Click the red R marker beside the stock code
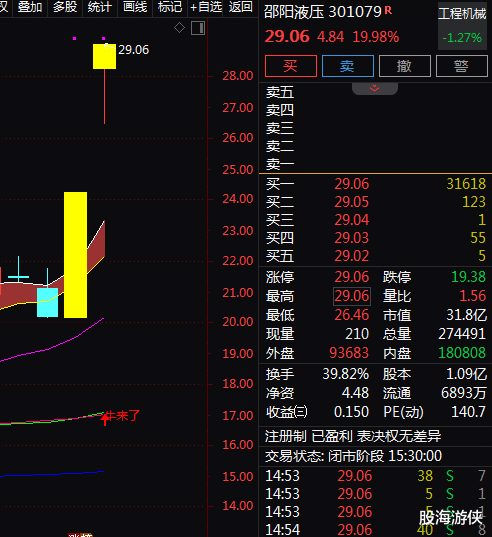The image size is (492, 537). pyautogui.click(x=388, y=10)
